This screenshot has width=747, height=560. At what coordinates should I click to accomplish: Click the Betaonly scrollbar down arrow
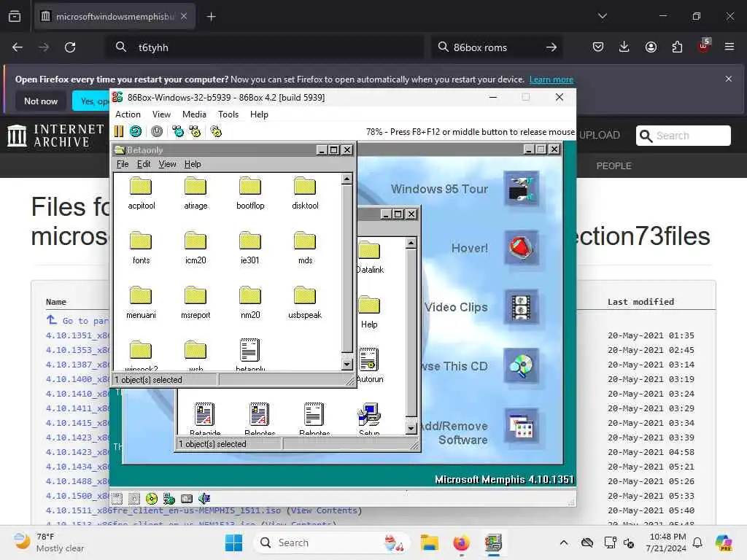tap(347, 365)
